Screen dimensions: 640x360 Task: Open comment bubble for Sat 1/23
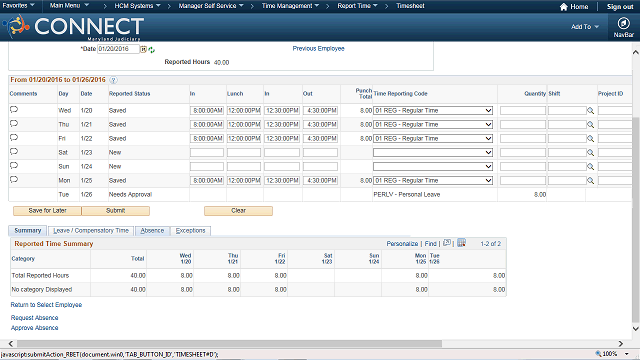14,151
